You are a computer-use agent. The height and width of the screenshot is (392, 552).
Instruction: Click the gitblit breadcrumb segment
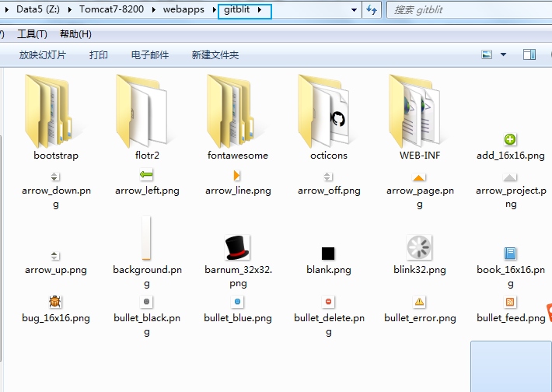tap(236, 9)
